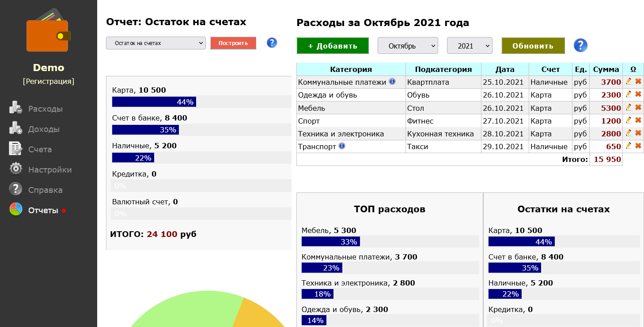
Task: Click the Счет column header
Action: click(551, 69)
